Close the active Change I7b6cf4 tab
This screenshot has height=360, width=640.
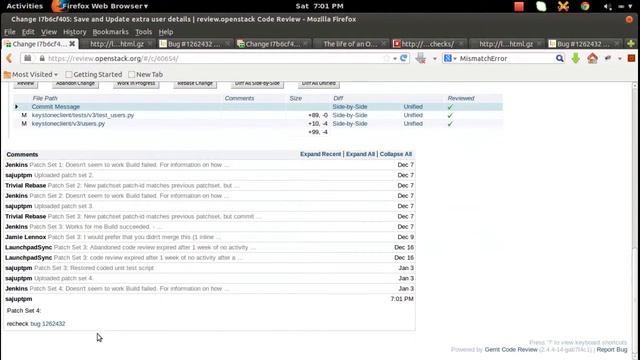tap(72, 44)
